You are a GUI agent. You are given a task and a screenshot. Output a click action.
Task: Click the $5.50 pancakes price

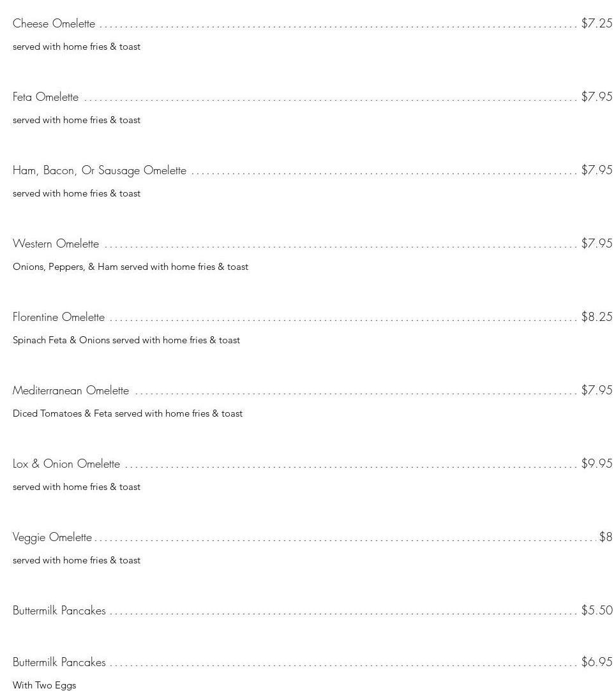click(x=596, y=611)
